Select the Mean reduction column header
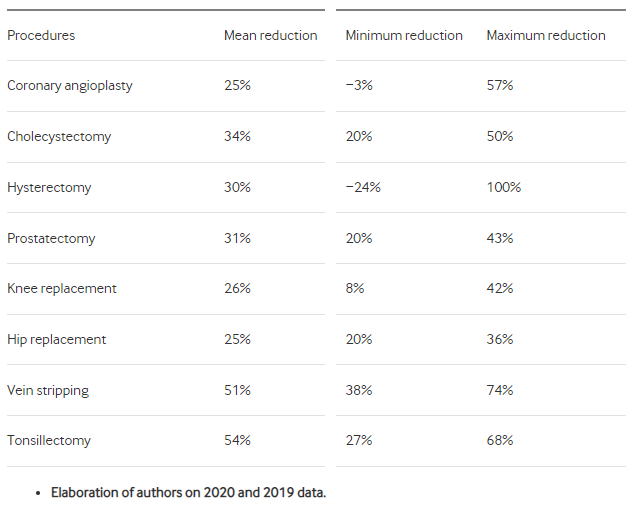Screen dimensions: 626x515 (271, 36)
